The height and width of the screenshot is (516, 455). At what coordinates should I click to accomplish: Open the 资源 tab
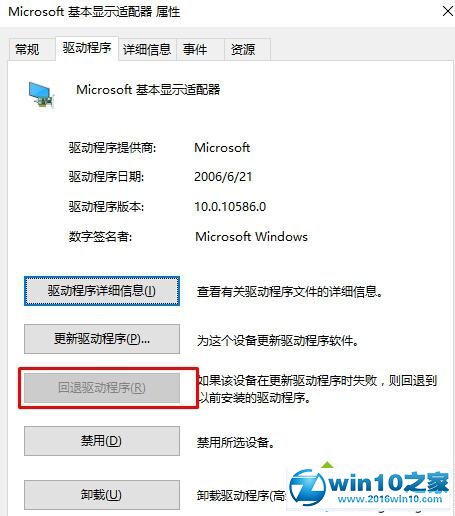[243, 49]
